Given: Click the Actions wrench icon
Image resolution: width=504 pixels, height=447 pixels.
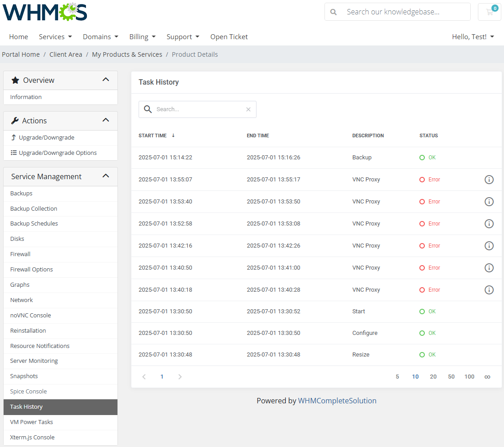Looking at the screenshot, I should coord(15,121).
